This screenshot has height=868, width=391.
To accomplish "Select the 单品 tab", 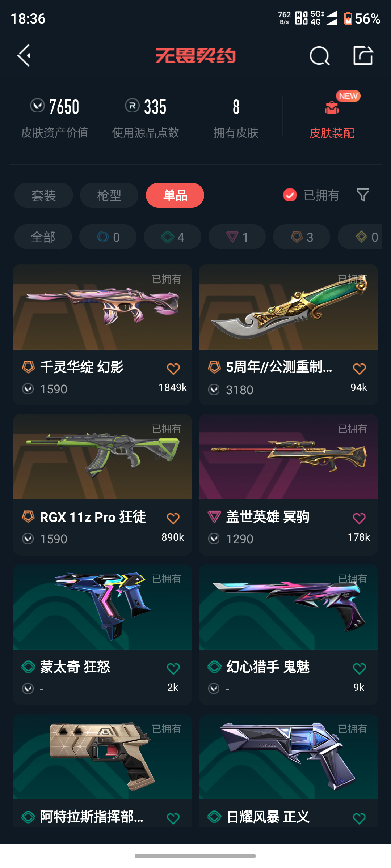I will click(175, 195).
